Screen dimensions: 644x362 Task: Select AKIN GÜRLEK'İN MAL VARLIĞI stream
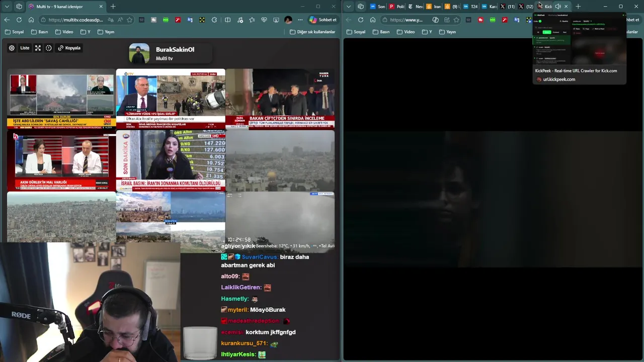(x=61, y=160)
